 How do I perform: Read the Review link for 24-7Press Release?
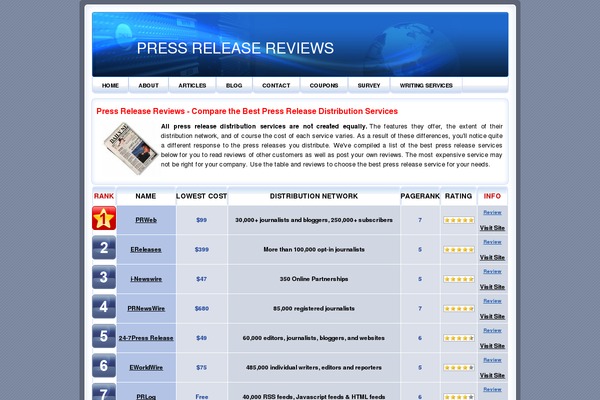pyautogui.click(x=492, y=330)
